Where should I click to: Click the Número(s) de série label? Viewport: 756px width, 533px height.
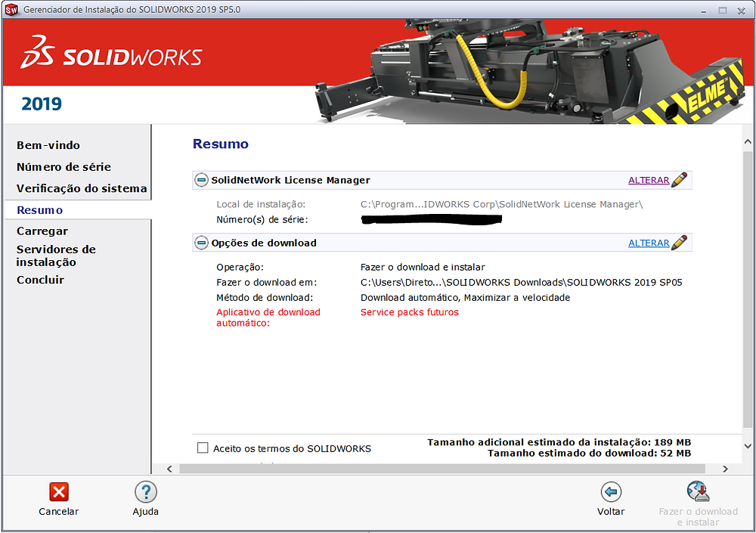coord(262,220)
